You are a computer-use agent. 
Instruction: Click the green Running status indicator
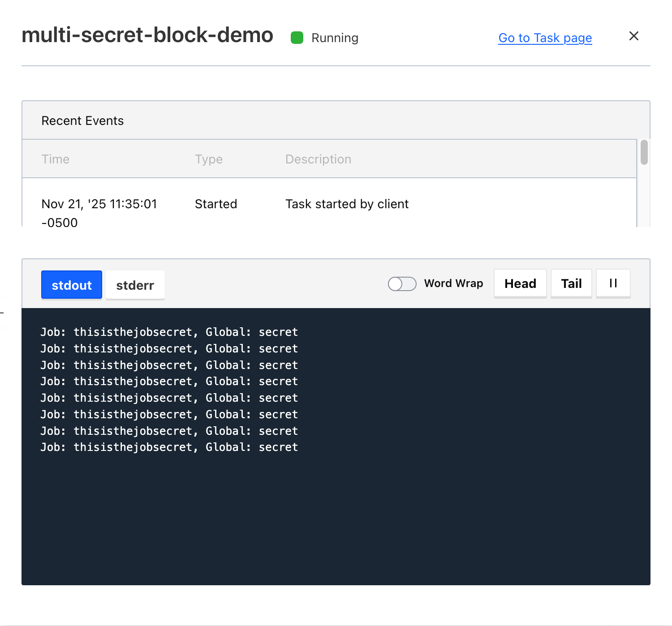tap(297, 38)
